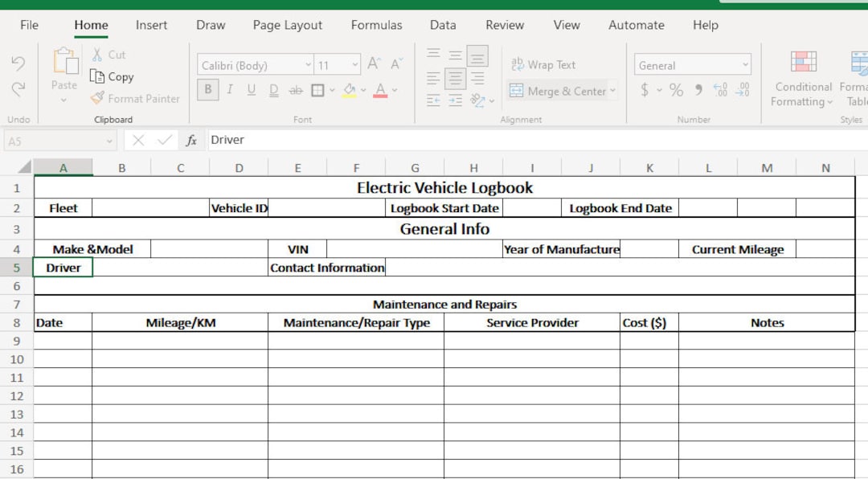Open the Format Painter tool
Viewport: 868px width, 479px height.
tap(135, 99)
